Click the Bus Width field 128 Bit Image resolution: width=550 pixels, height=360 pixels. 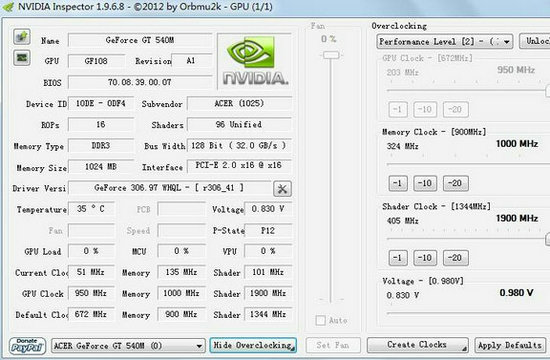pyautogui.click(x=240, y=146)
